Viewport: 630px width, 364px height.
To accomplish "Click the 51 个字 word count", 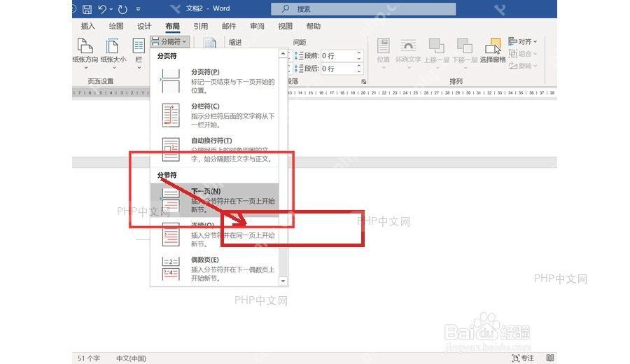I will [89, 358].
